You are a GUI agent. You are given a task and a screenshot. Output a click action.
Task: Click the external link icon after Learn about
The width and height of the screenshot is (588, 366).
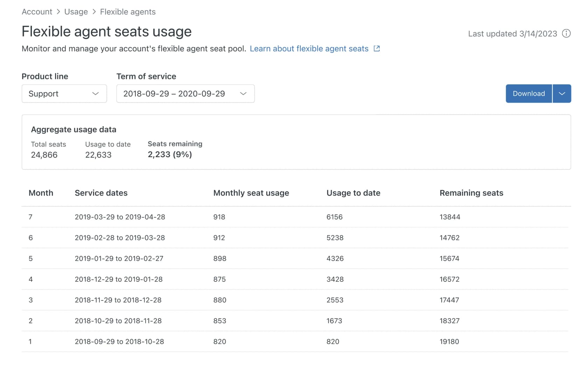(x=377, y=49)
